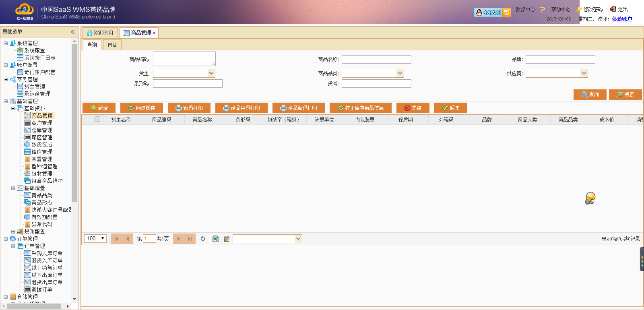Collapse the navigation menu panel
This screenshot has width=644, height=310.
click(72, 32)
